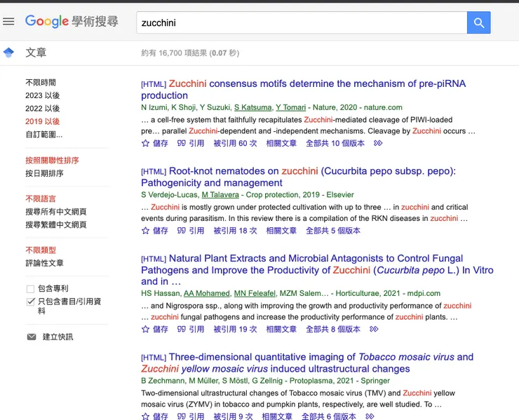The width and height of the screenshot is (519, 420).
Task: Click the graduation cap scholar icon
Action: 8,53
